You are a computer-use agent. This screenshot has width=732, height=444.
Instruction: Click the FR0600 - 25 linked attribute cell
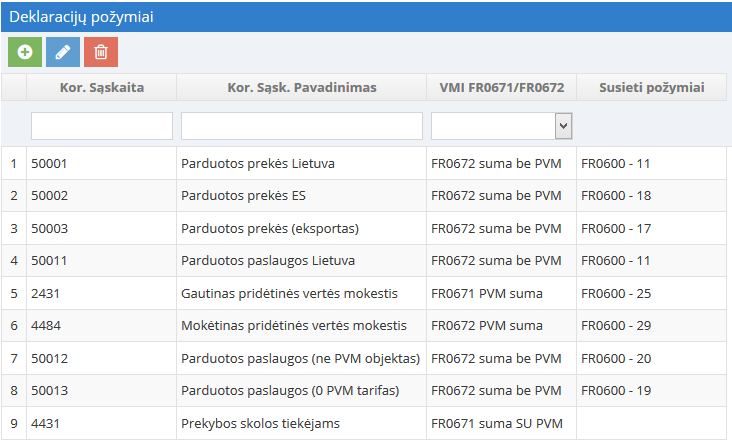616,294
